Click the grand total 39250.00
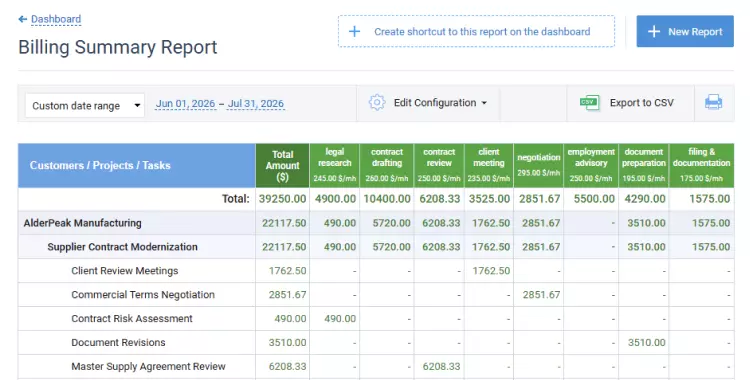This screenshot has width=750, height=380. click(282, 199)
